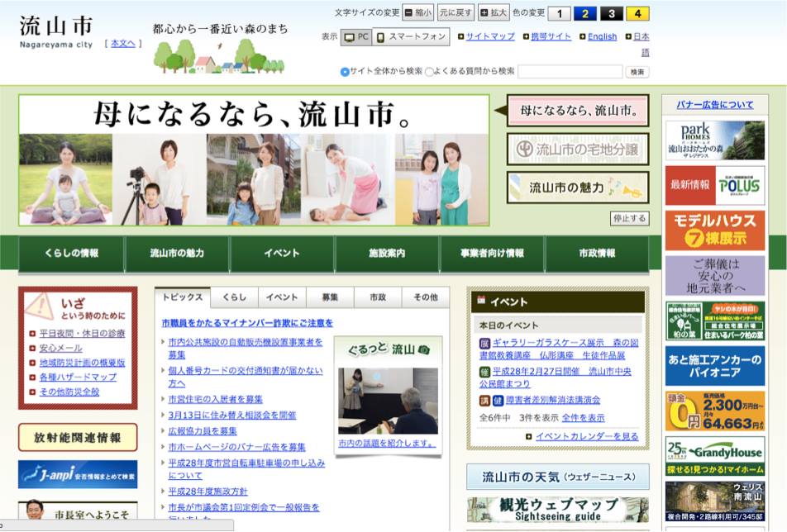Shrink text size with 縮小 button

point(418,13)
